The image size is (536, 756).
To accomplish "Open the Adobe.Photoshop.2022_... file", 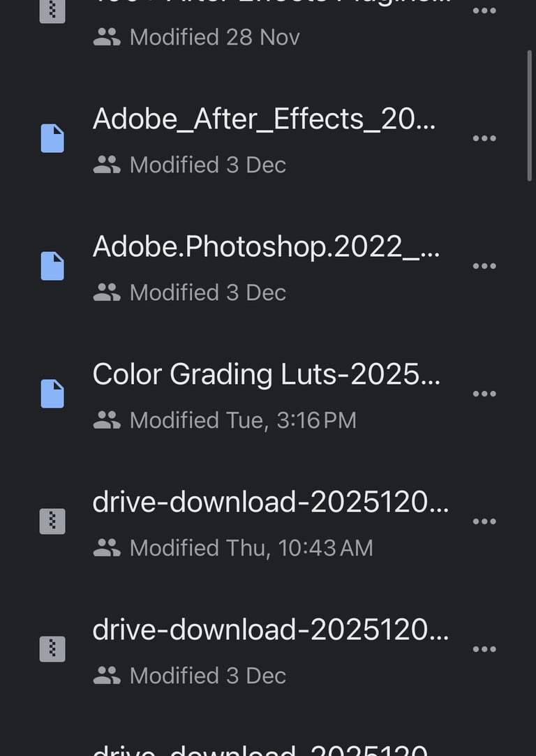I will click(266, 247).
